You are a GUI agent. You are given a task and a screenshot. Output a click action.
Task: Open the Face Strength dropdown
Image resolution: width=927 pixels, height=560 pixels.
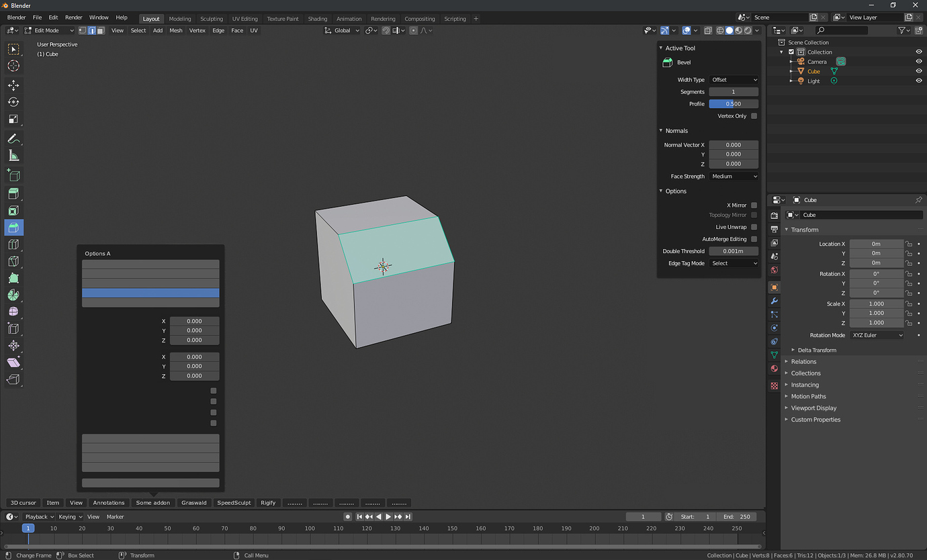coord(734,177)
